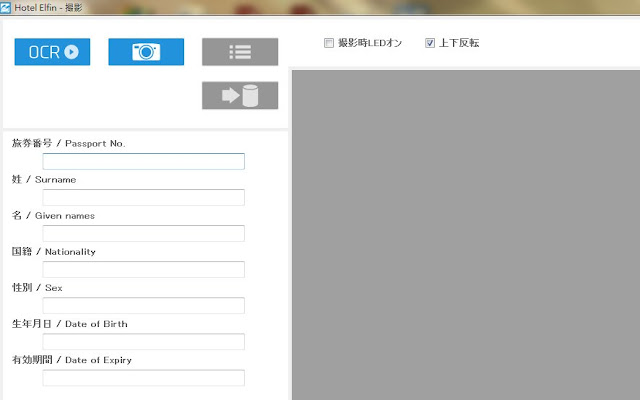Focus the Date of Expiry text box
Viewport: 640px width, 400px height.
tap(144, 378)
